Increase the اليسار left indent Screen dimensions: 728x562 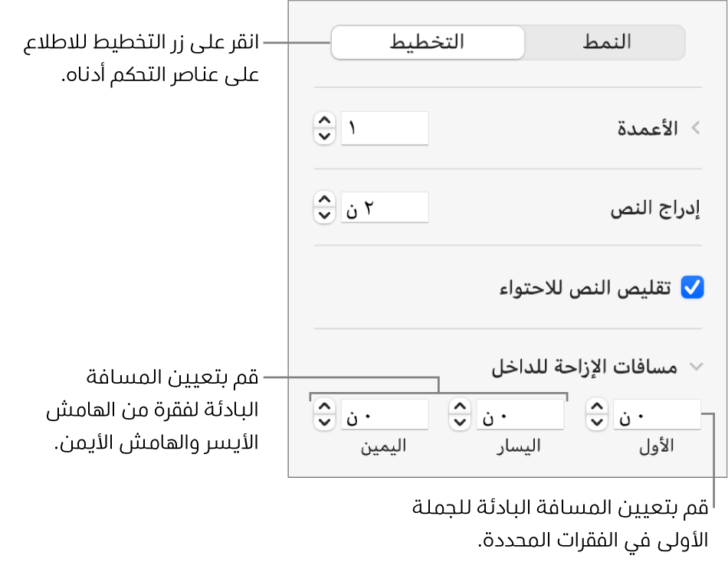pos(460,407)
